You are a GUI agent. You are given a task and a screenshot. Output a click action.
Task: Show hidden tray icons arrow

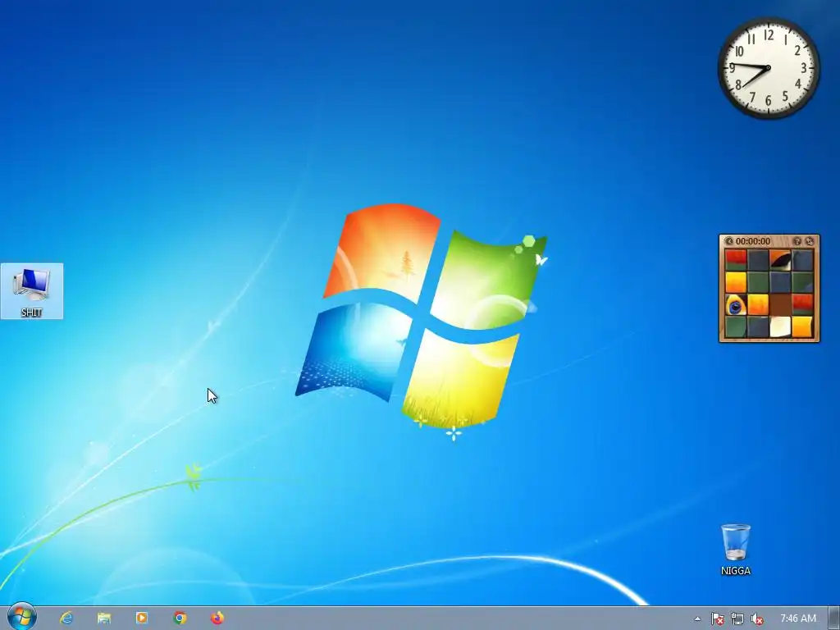697,619
